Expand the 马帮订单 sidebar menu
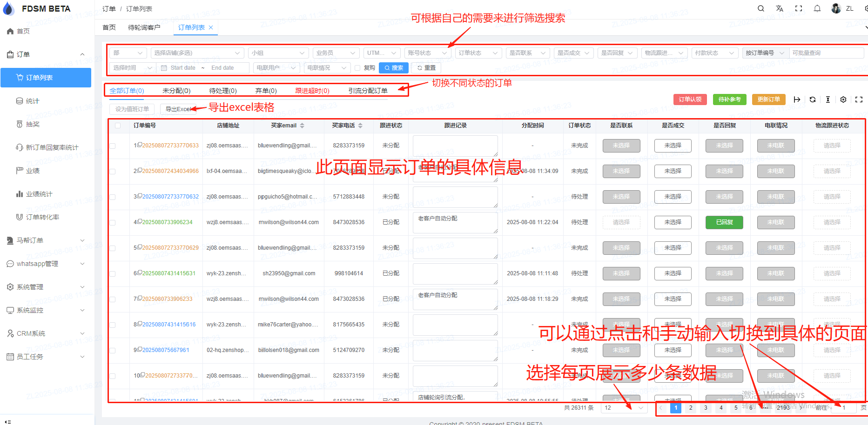The width and height of the screenshot is (868, 425). pyautogui.click(x=46, y=240)
